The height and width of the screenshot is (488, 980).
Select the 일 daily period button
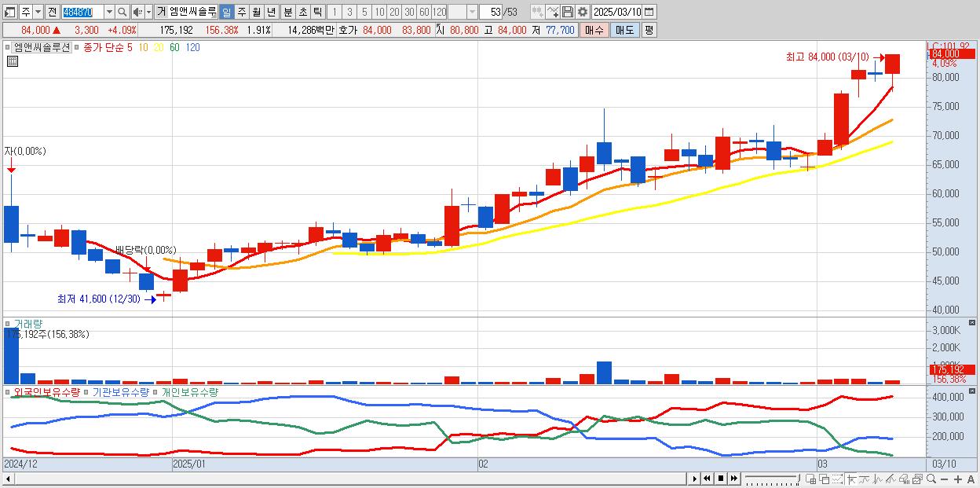(x=226, y=12)
